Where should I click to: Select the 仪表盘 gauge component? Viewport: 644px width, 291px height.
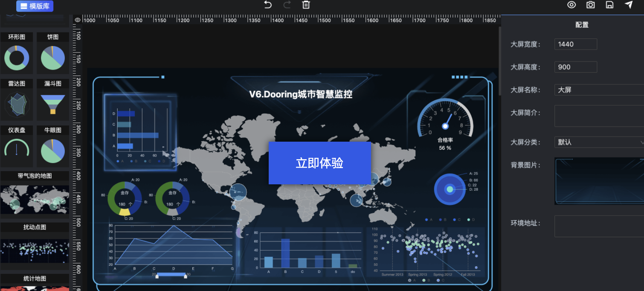click(17, 146)
